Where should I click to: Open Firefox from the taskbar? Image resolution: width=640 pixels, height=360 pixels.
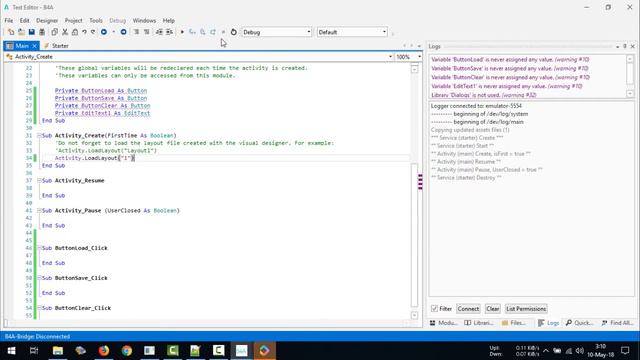click(x=104, y=350)
